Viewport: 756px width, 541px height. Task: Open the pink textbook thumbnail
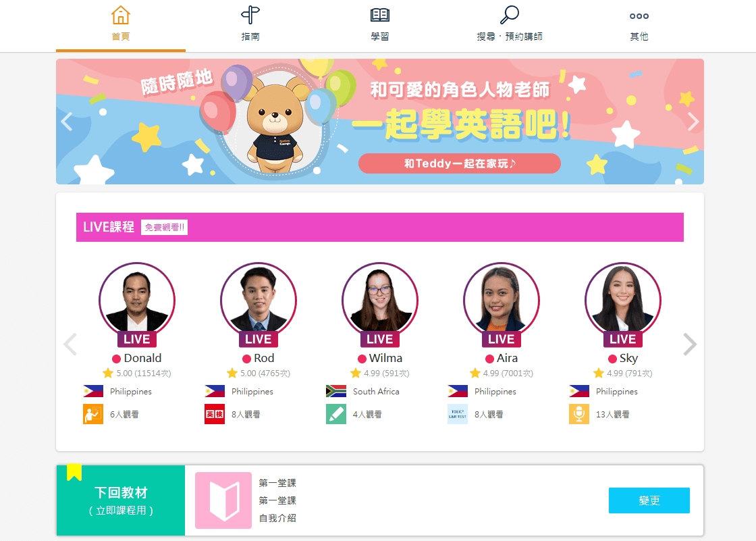point(223,500)
